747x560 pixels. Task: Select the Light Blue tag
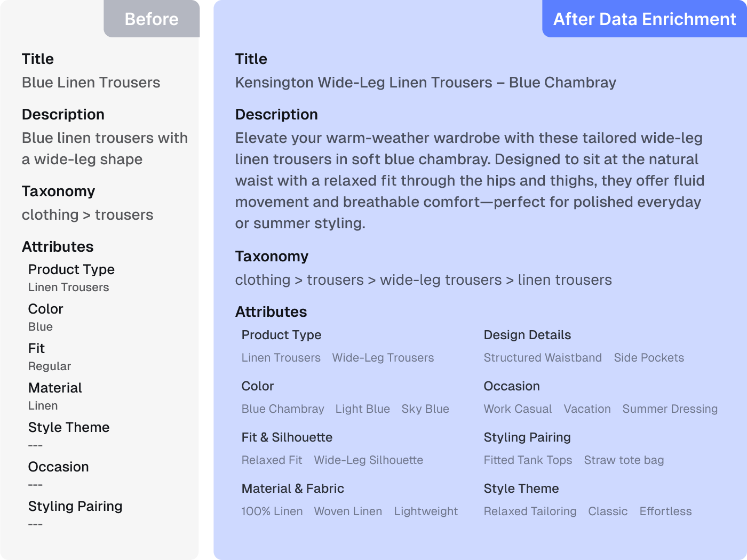362,409
